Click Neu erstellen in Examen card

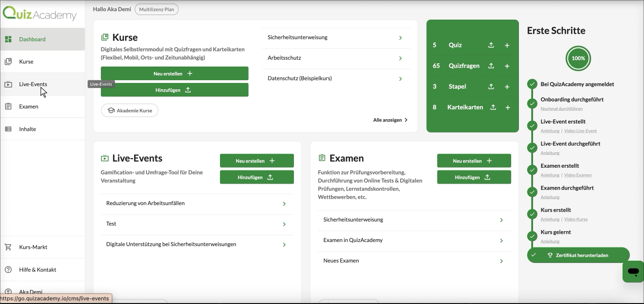tap(474, 161)
